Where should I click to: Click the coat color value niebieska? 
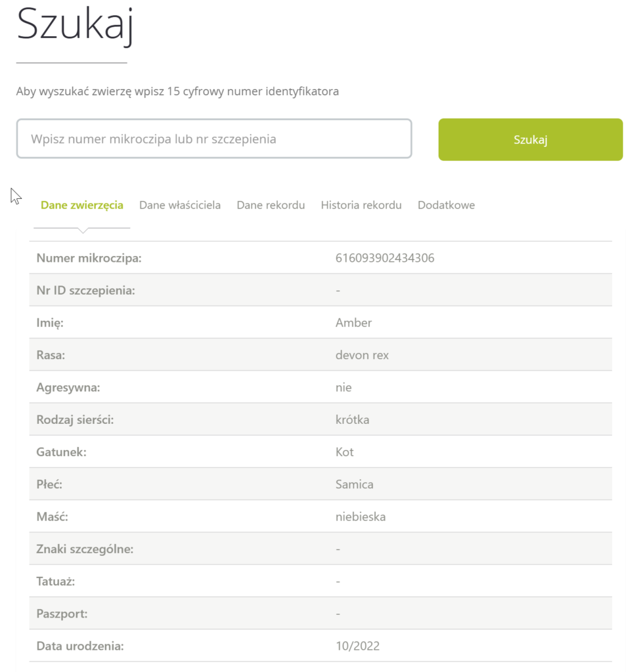pos(361,517)
